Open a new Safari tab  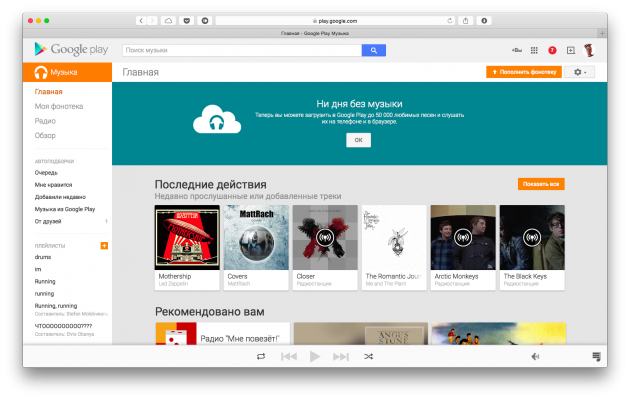click(x=602, y=33)
